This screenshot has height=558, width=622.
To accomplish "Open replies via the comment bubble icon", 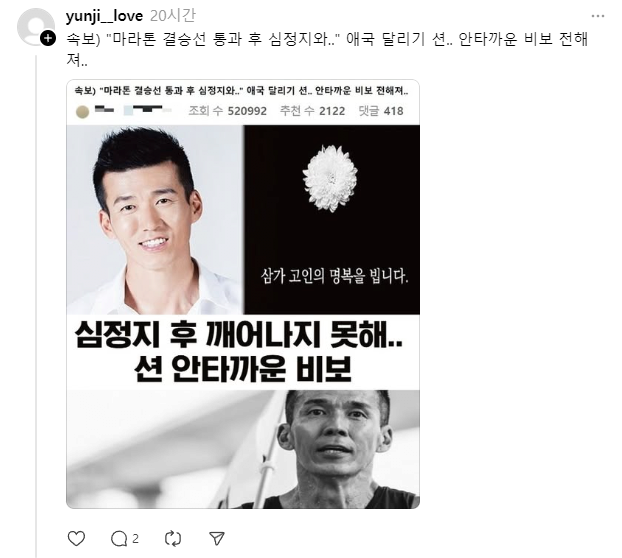I will [119, 539].
